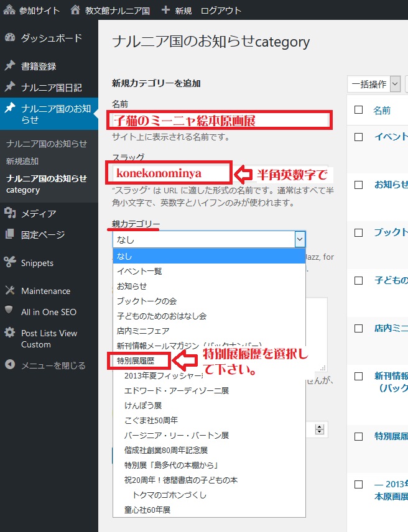Click the pin icon beside 書籍登録
Image resolution: width=408 pixels, height=532 pixels.
click(x=9, y=66)
